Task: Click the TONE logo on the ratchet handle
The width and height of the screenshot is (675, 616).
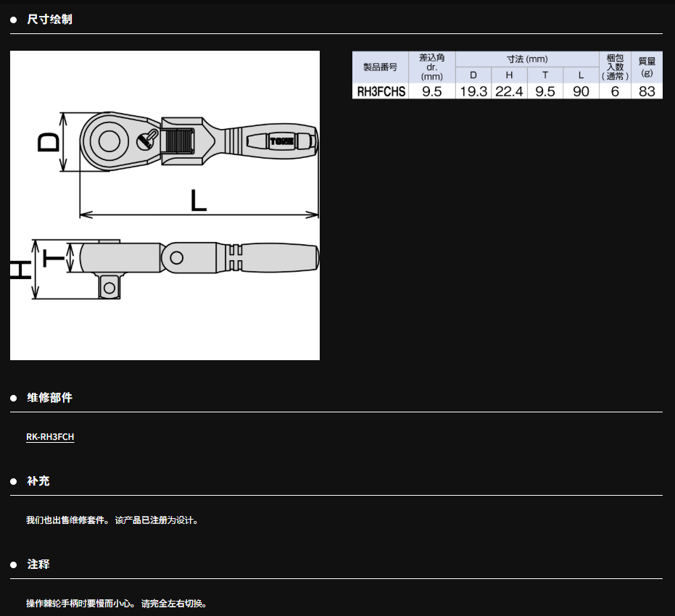Action: [281, 142]
